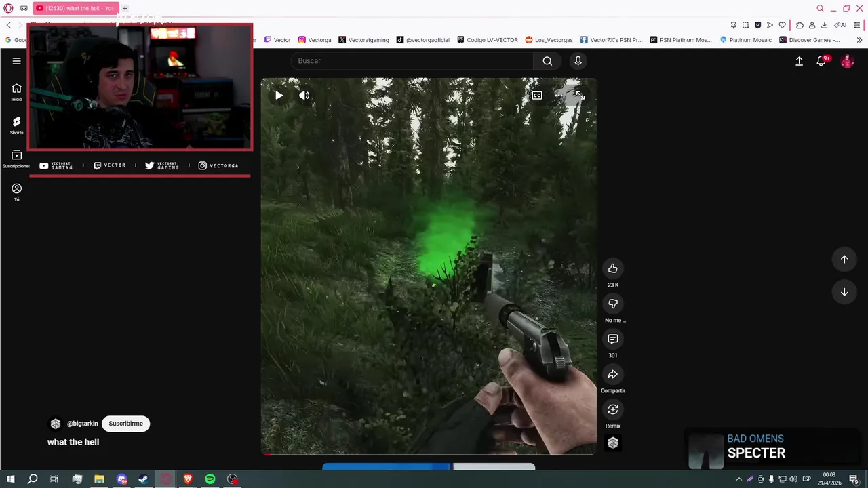Open @bigtarkin channel link
Viewport: 868px width, 488px height.
coord(82,424)
